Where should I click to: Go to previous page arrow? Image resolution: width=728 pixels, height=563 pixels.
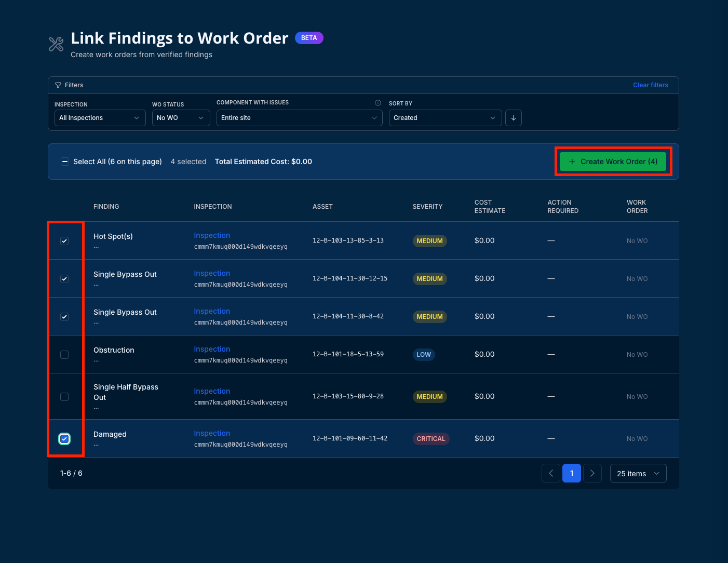[551, 473]
